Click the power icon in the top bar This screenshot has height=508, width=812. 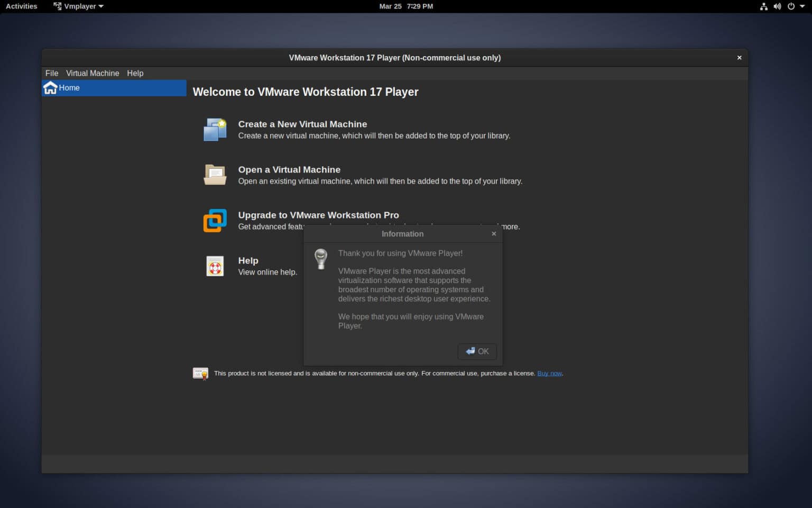[x=791, y=6]
